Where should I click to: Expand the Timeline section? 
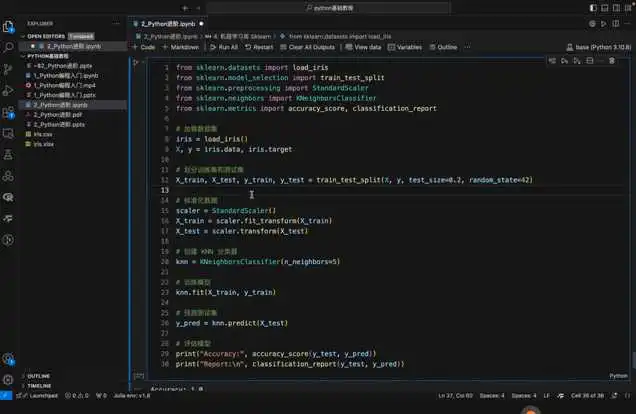pyautogui.click(x=39, y=385)
